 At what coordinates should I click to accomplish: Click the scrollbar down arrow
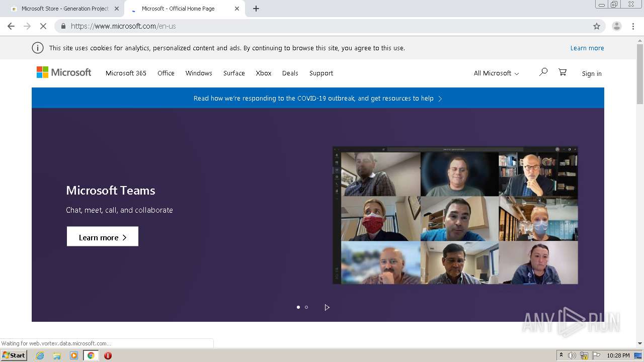point(639,343)
